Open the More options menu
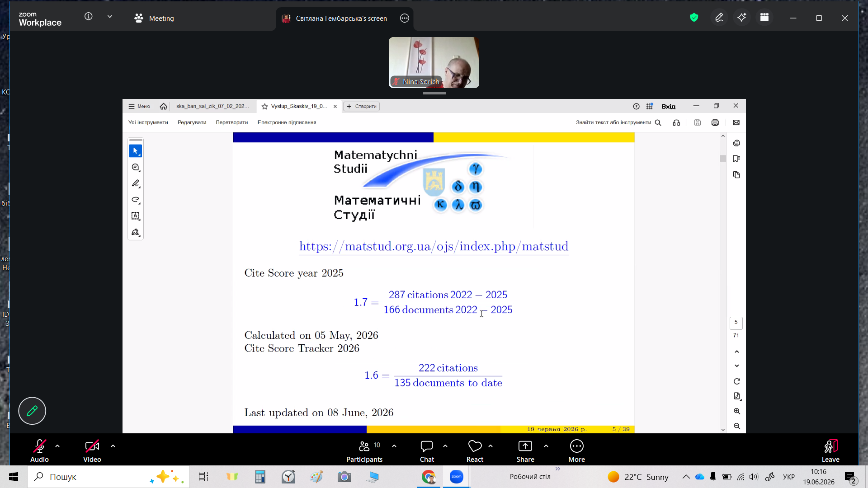Image resolution: width=868 pixels, height=488 pixels. tap(576, 450)
